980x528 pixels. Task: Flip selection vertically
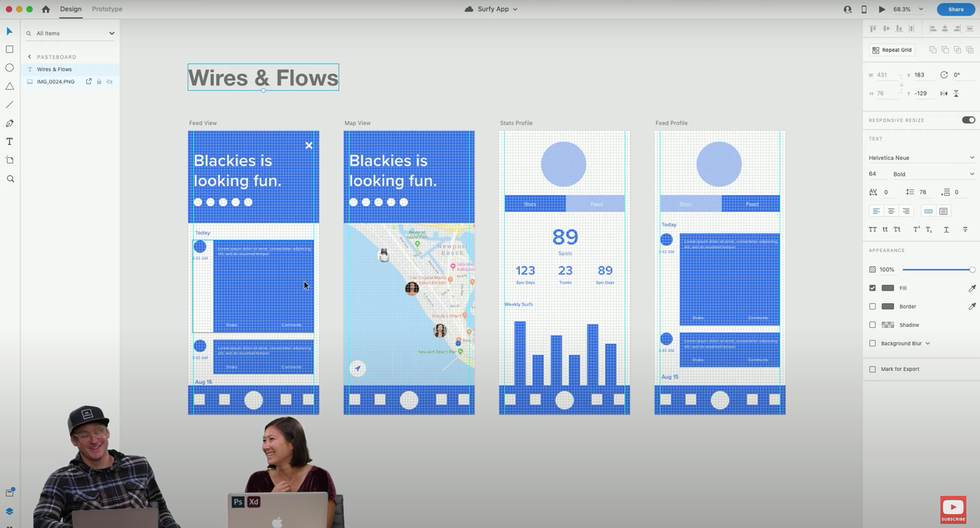[x=956, y=93]
